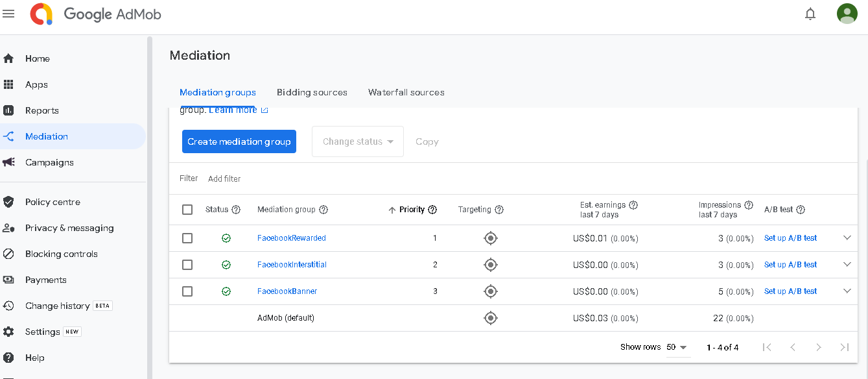Viewport: 868px width, 379px height.
Task: Open the Waterfall sources tab
Action: (x=406, y=92)
